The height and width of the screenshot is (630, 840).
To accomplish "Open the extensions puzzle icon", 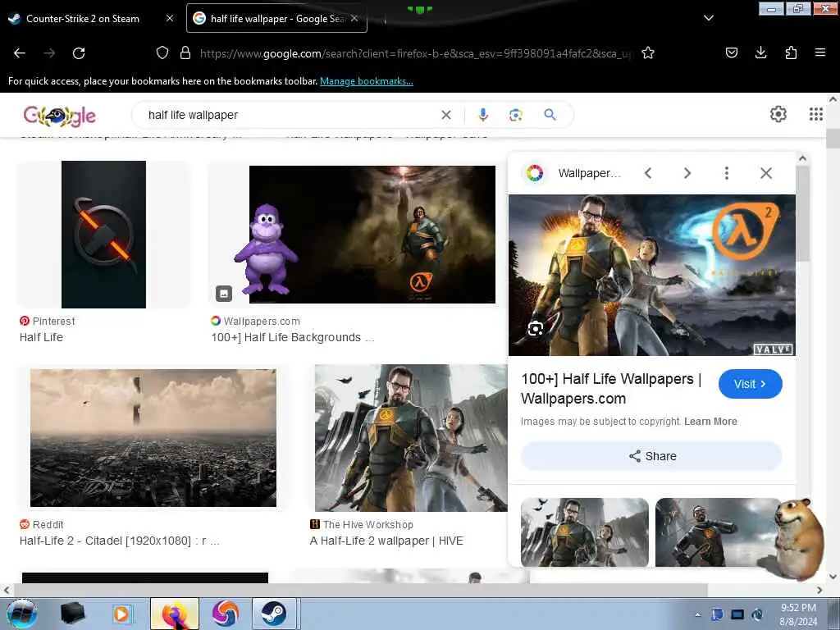I will click(x=791, y=52).
